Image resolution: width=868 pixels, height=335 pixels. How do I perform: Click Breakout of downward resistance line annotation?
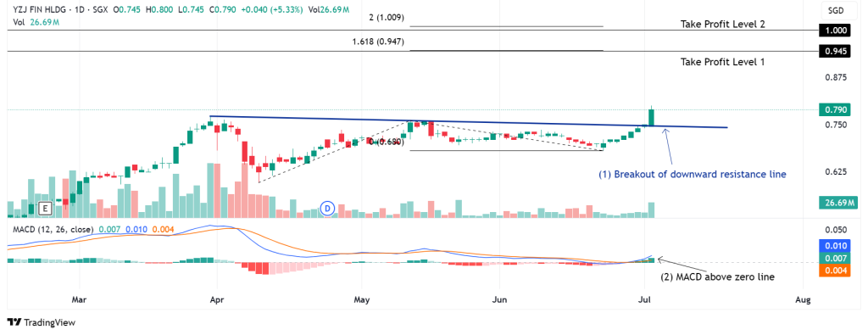(693, 174)
